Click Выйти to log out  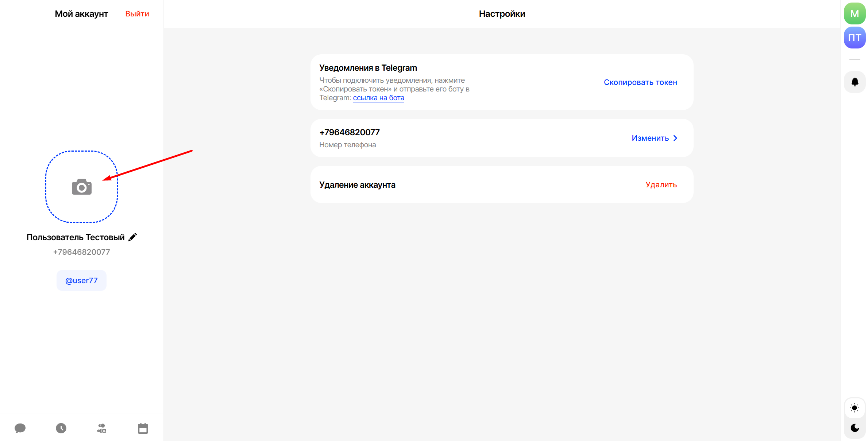tap(137, 14)
